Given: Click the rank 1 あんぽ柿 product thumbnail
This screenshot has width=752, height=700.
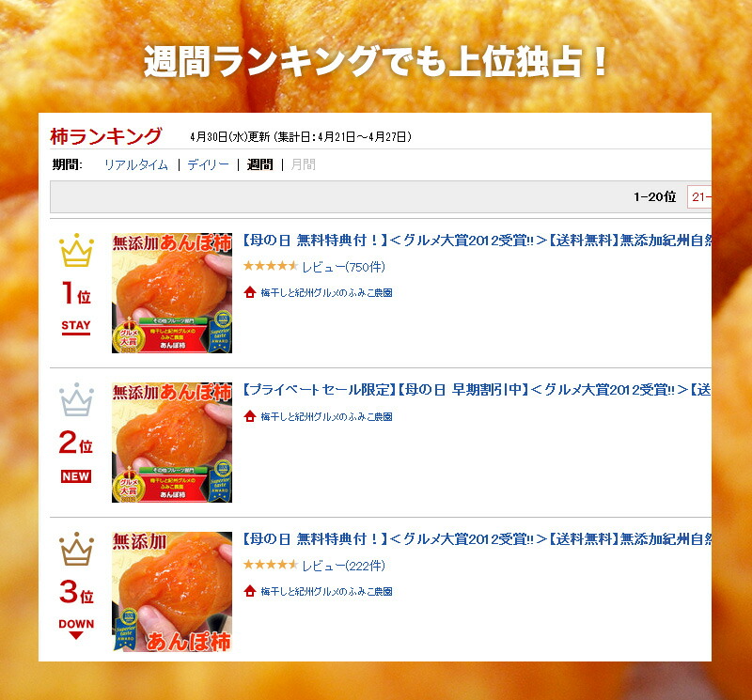Looking at the screenshot, I should pyautogui.click(x=172, y=293).
